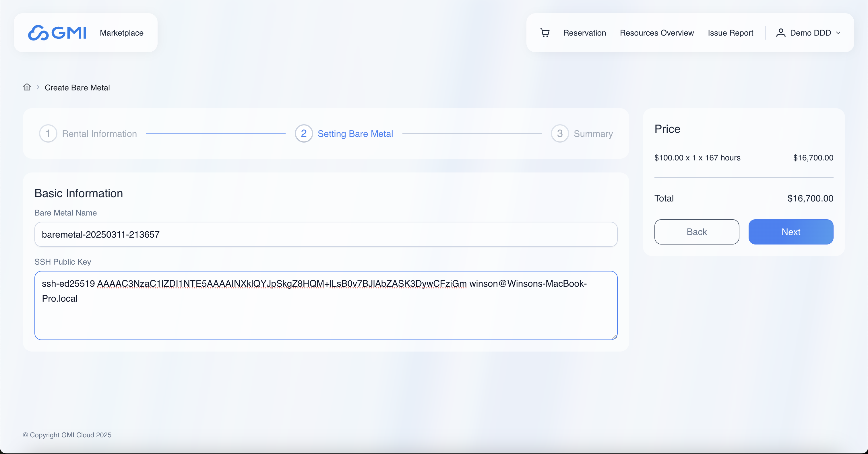
Task: Click the $16,700.00 line item amount
Action: (813, 158)
